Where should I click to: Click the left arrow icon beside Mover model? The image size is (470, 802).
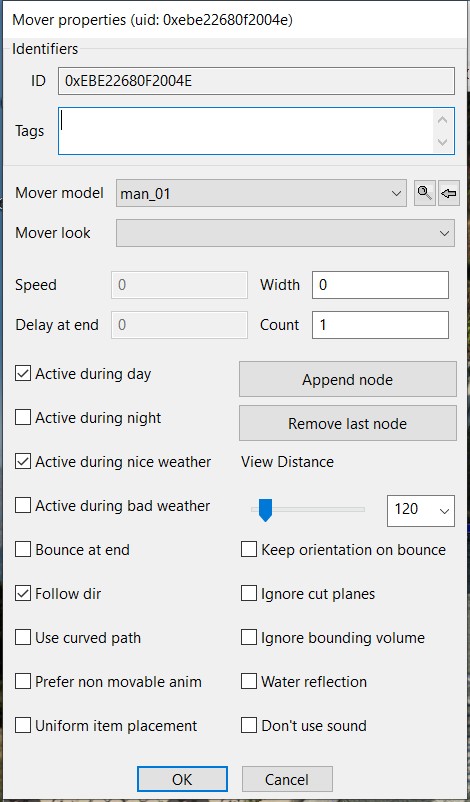[x=449, y=193]
